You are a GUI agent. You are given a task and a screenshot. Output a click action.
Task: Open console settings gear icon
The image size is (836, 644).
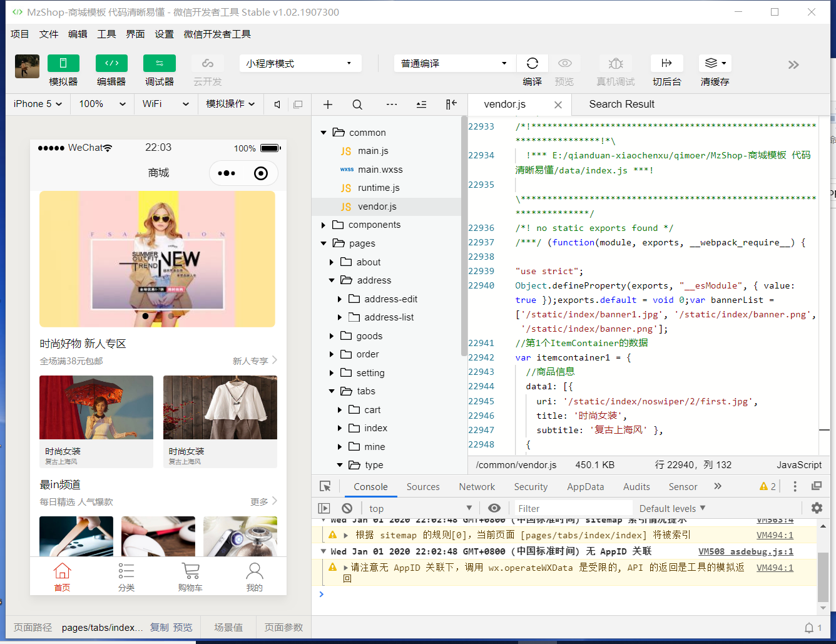[x=817, y=508]
